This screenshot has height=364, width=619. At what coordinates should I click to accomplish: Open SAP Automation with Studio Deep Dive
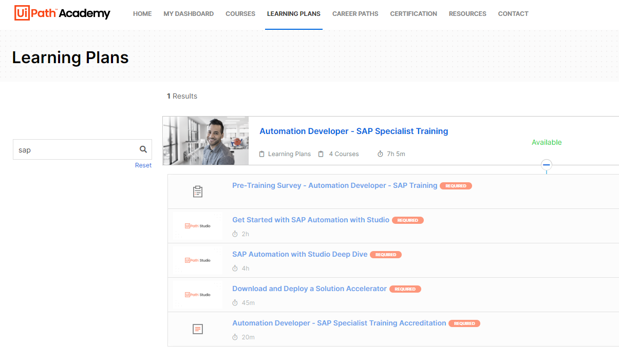click(299, 254)
